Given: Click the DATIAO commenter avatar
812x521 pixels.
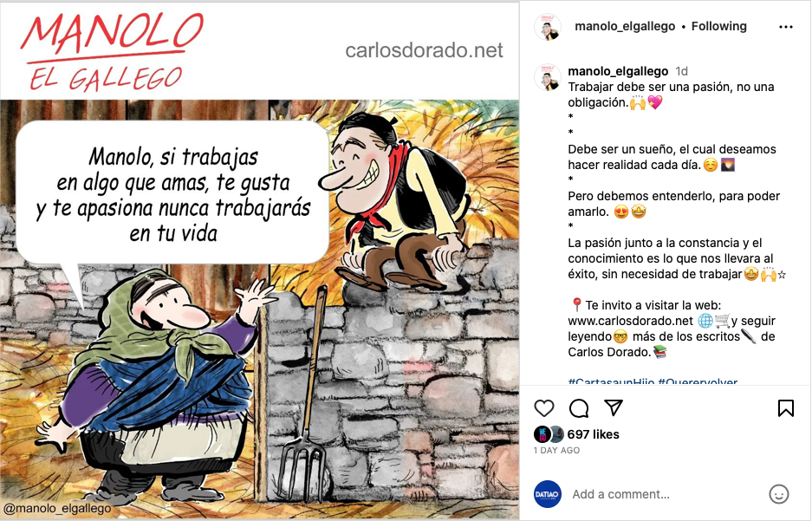Looking at the screenshot, I should (548, 494).
